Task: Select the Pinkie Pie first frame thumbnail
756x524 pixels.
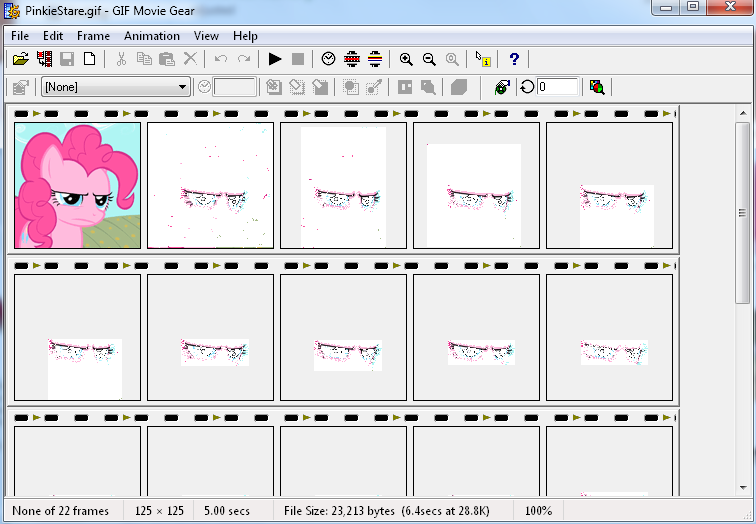Action: coord(78,186)
